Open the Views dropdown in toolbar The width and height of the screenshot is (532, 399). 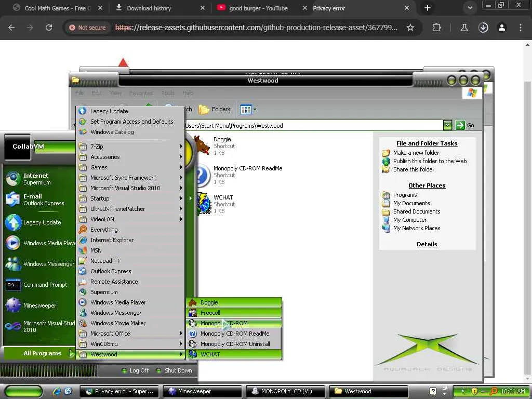pos(248,109)
